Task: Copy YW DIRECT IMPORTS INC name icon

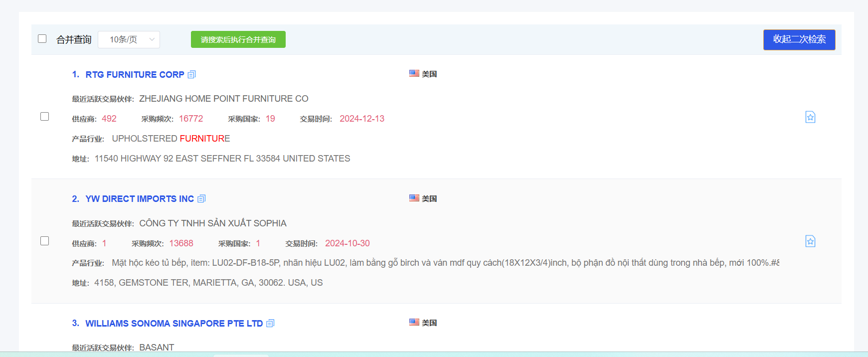Action: (x=201, y=198)
